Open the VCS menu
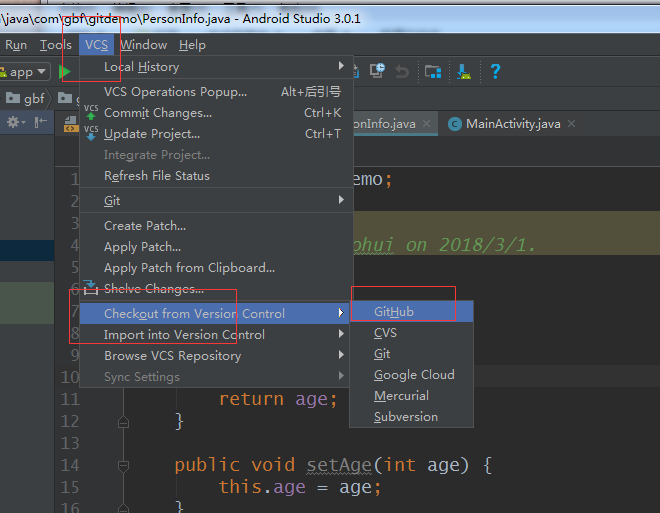The image size is (660, 513). pyautogui.click(x=96, y=45)
